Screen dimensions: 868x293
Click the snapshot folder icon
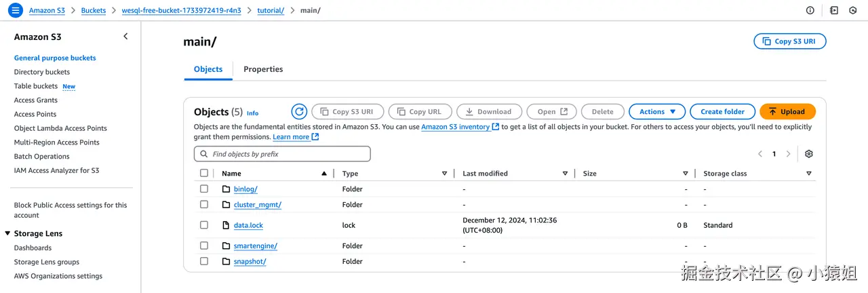226,261
